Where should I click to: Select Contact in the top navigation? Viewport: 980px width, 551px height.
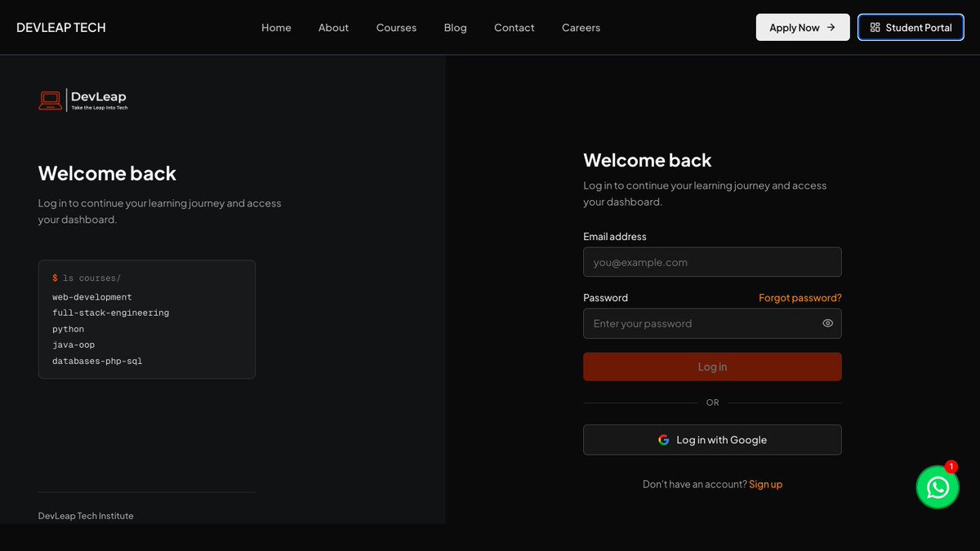pyautogui.click(x=514, y=28)
